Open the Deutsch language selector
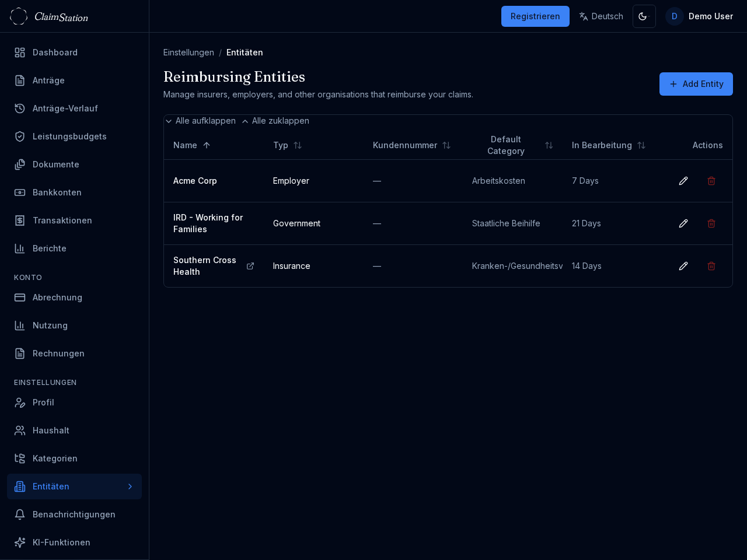 [601, 16]
